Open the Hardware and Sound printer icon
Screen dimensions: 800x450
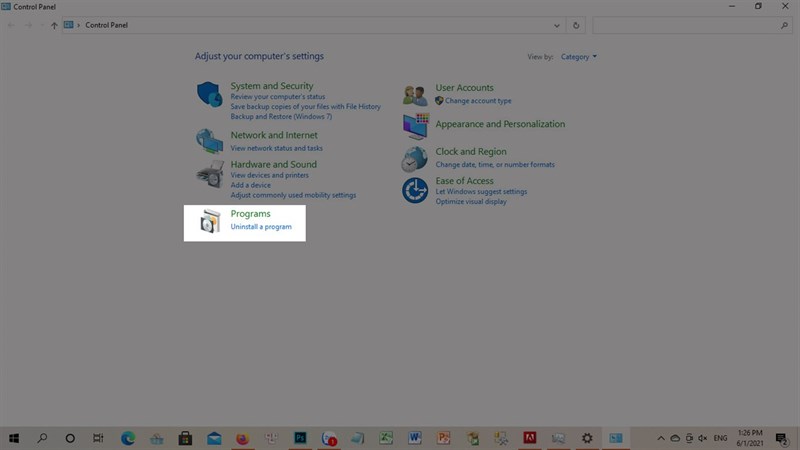tap(210, 174)
